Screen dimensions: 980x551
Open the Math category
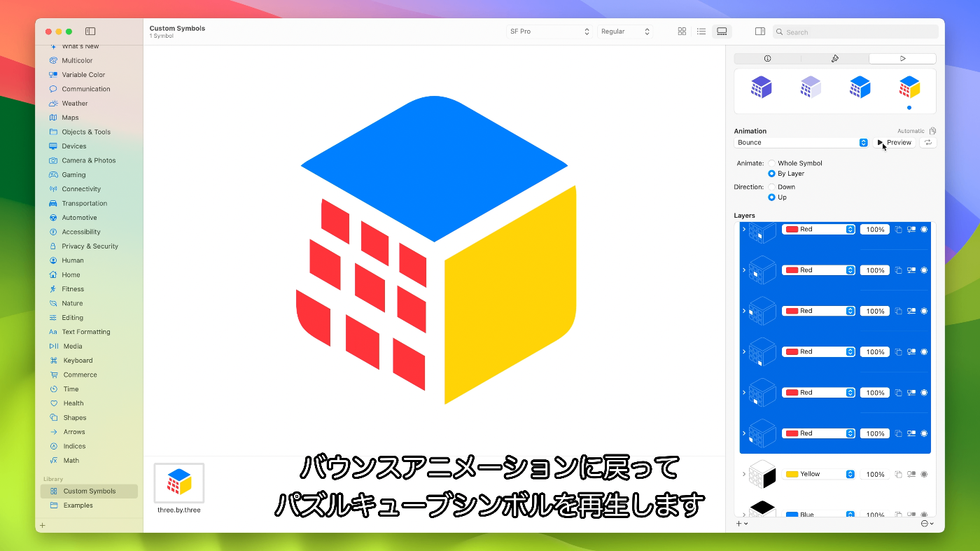[71, 461]
